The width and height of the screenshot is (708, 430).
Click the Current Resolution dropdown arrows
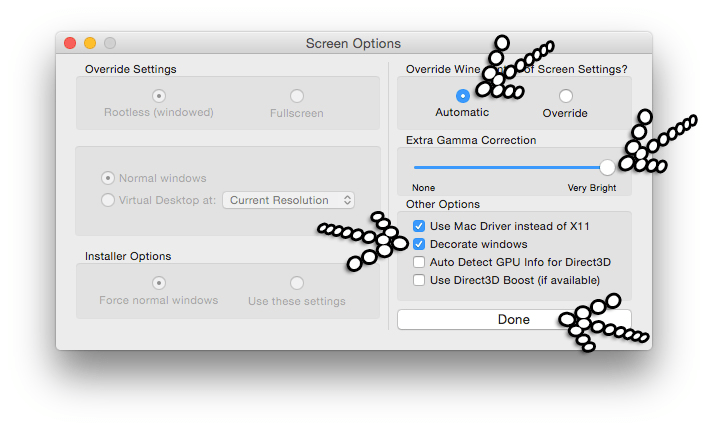click(347, 200)
